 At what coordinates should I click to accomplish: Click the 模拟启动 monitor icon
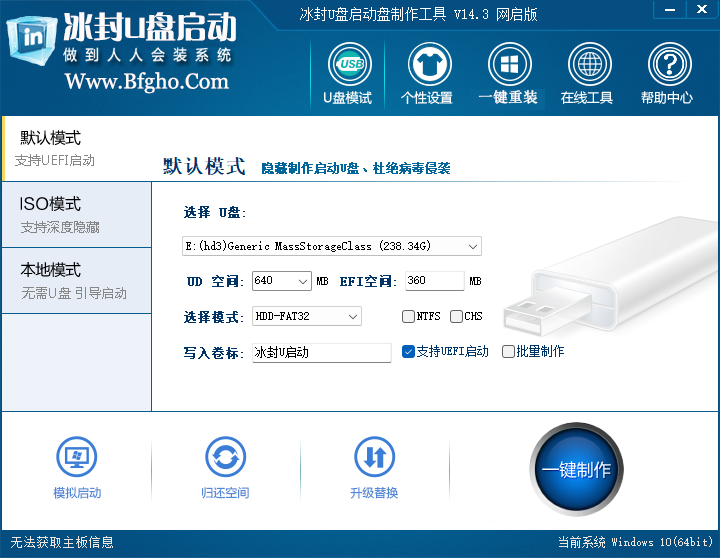76,457
